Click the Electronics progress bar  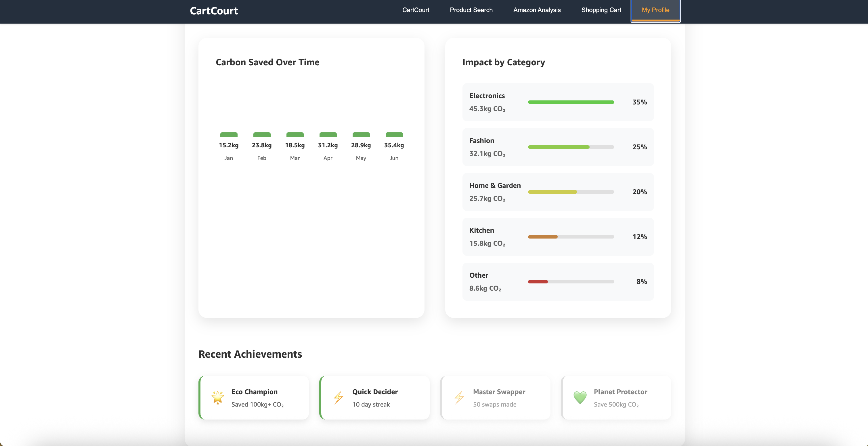point(571,102)
